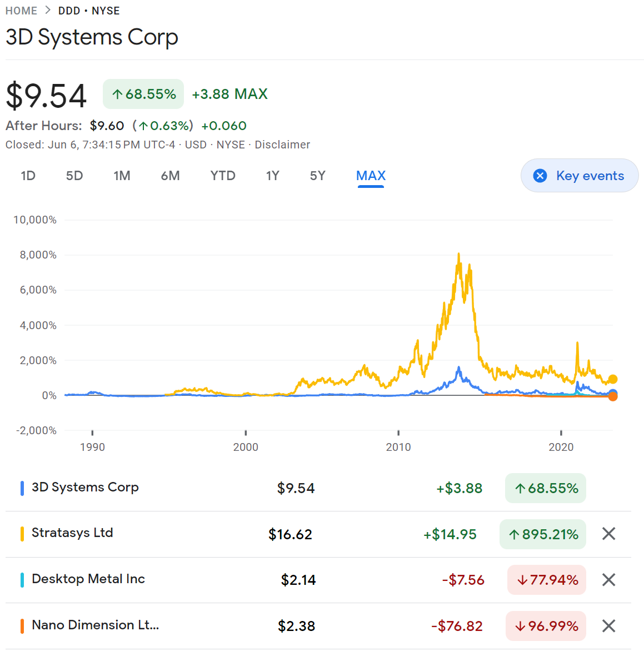Remove Desktop Metal Inc from the comparison
644x651 pixels.
(x=608, y=580)
